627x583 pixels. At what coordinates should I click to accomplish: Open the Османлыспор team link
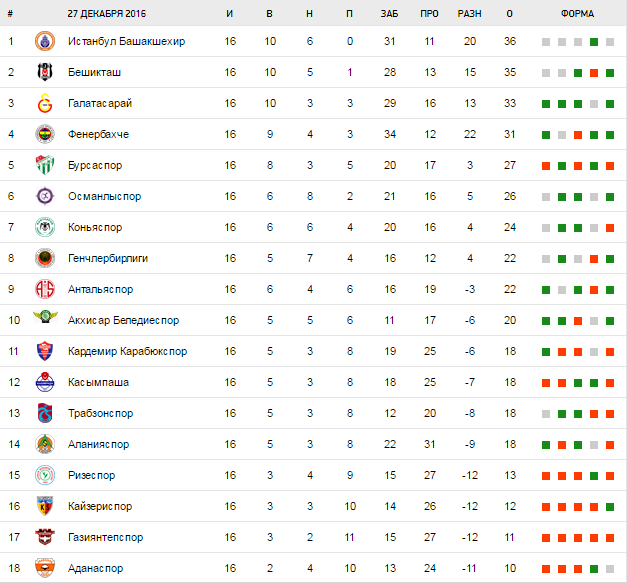click(x=105, y=197)
